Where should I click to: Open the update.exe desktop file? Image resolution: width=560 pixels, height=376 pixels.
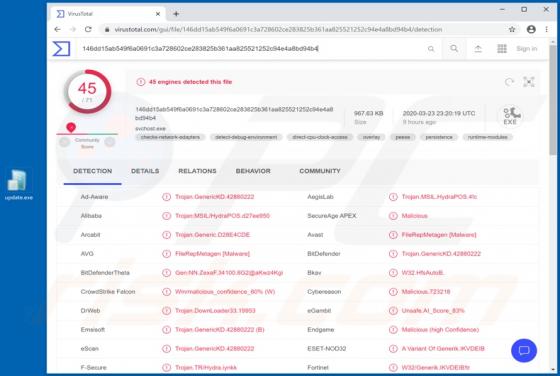(18, 185)
